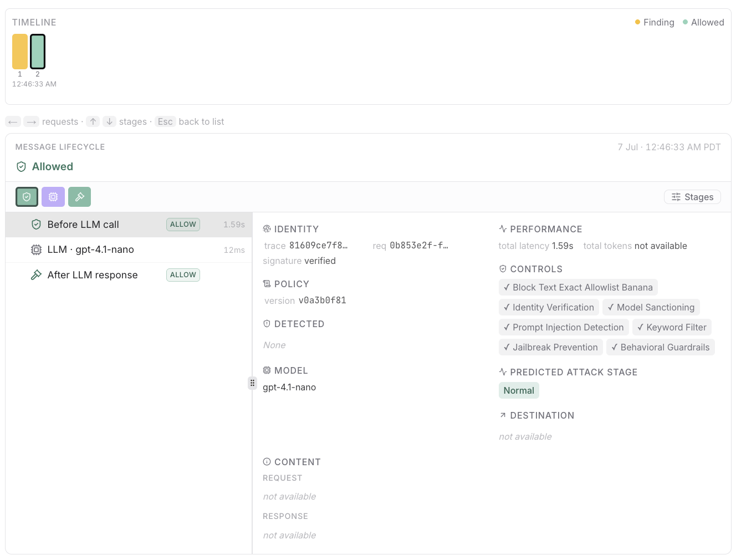Click the shield icon beside Allowed status
The height and width of the screenshot is (560, 736).
(x=22, y=167)
